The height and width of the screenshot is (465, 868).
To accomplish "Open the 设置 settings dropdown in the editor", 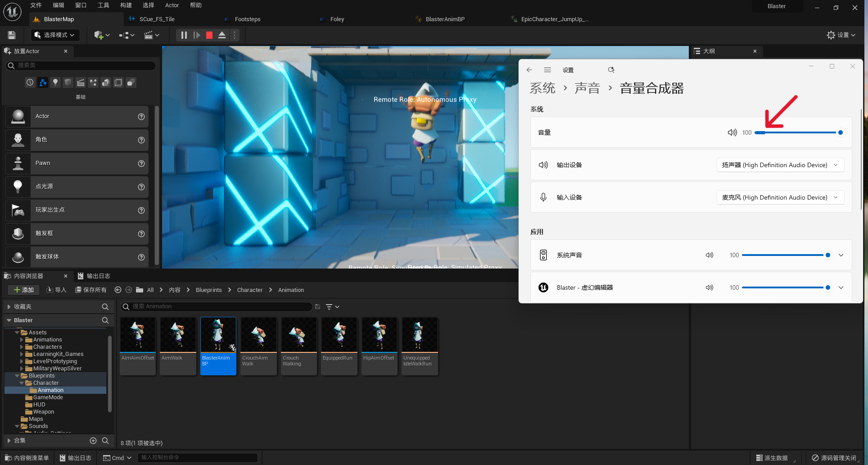I will click(841, 35).
